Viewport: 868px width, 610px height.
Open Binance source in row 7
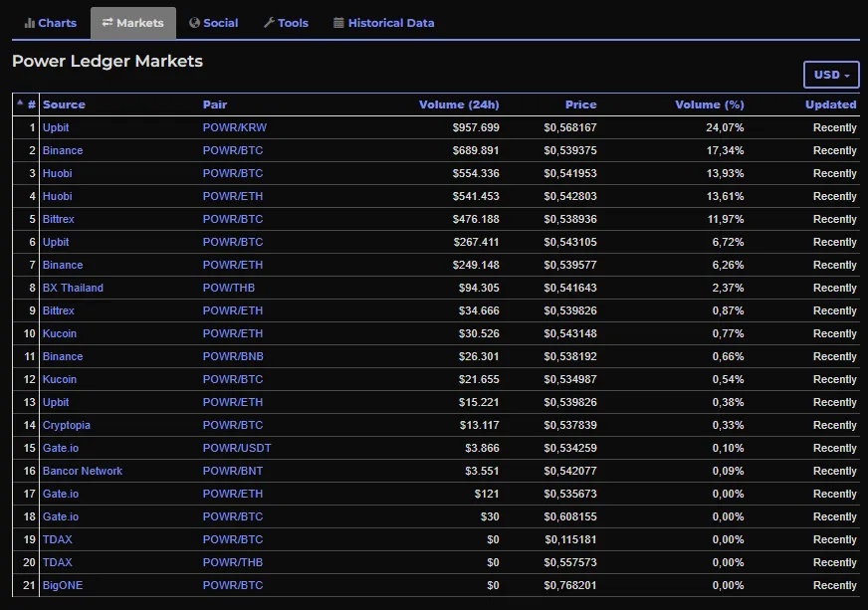coord(63,265)
